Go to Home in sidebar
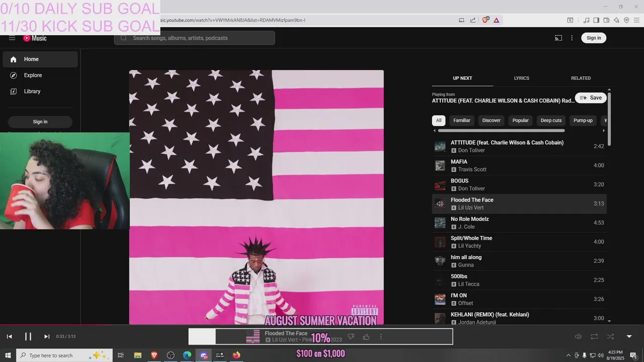 (40, 59)
